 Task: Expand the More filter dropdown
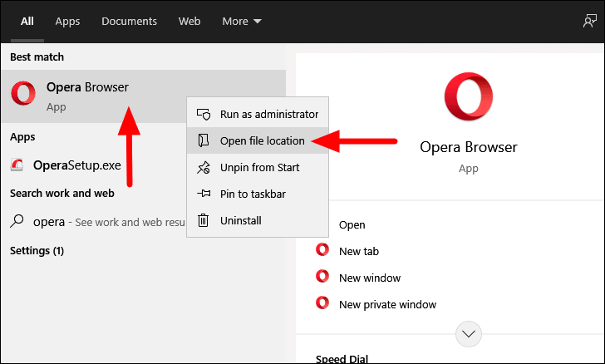coord(242,22)
